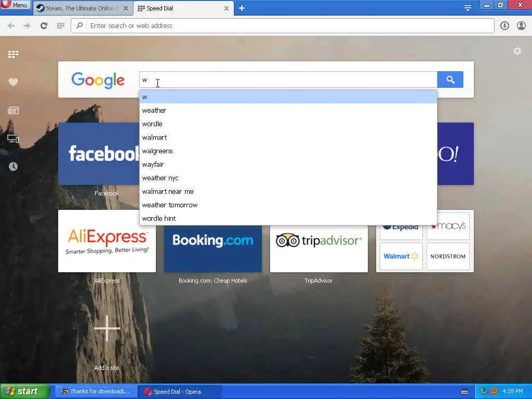Click the Google logo
The width and height of the screenshot is (532, 399).
coord(98,81)
